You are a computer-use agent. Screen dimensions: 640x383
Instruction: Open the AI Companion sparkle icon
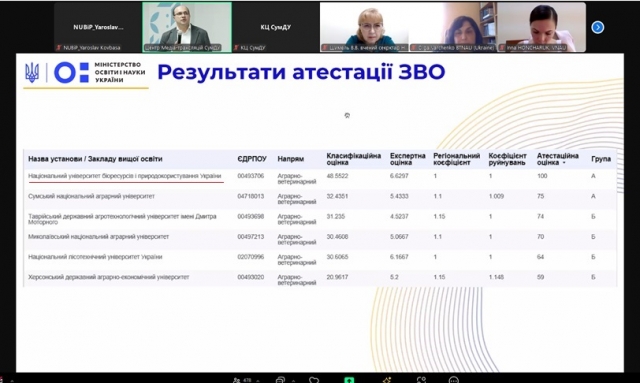point(386,380)
